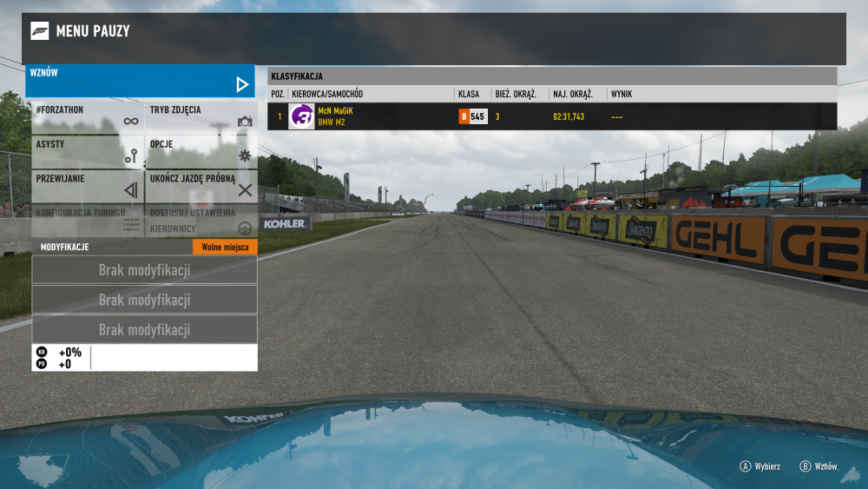Click the camera icon on Tryb Zdjęcia
868x489 pixels.
[245, 122]
